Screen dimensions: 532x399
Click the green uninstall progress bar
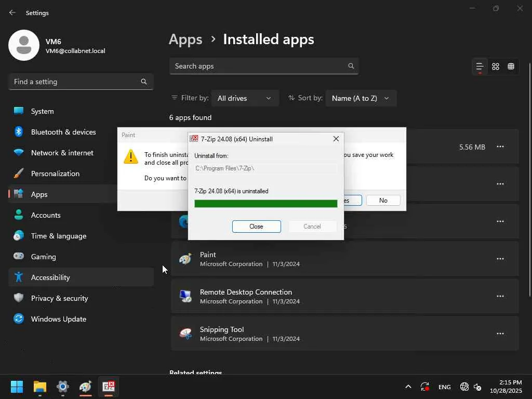pos(265,204)
